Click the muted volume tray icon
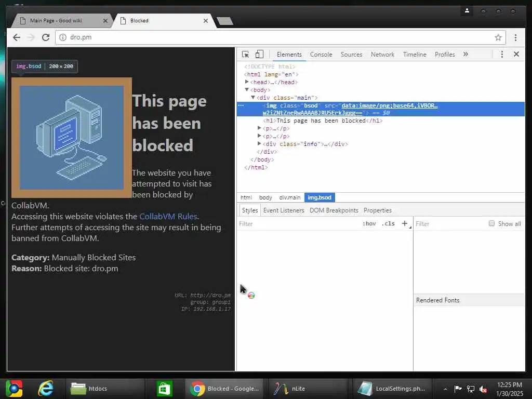 point(483,389)
